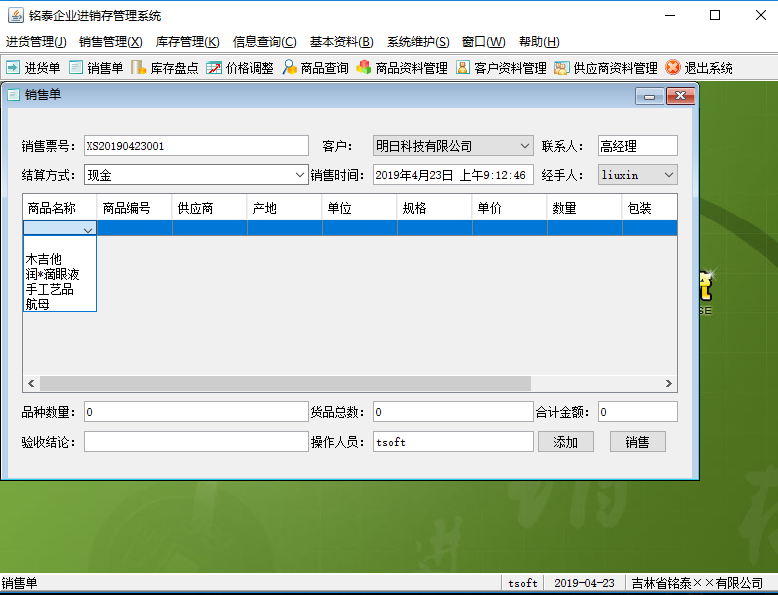
Task: Open the 进货单 toolbar icon
Action: click(x=13, y=67)
